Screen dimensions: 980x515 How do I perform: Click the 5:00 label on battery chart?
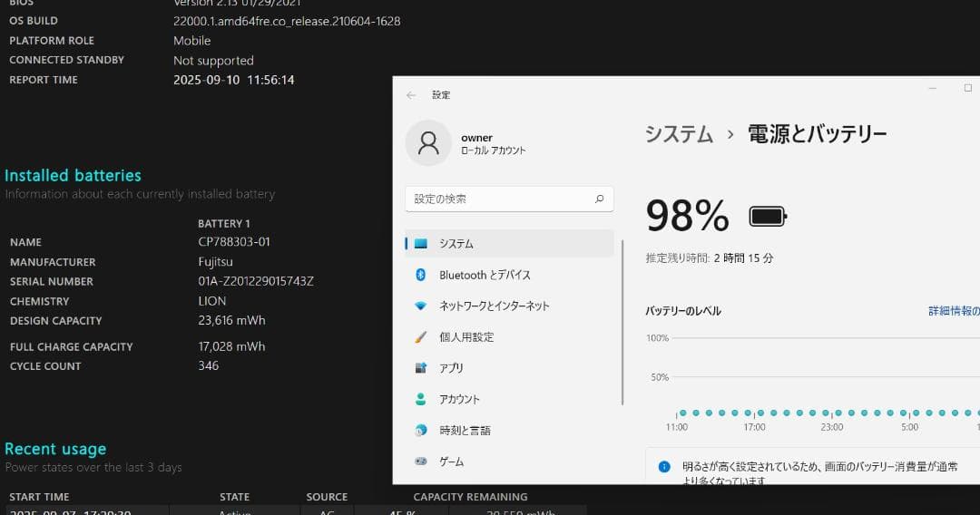[x=910, y=427]
